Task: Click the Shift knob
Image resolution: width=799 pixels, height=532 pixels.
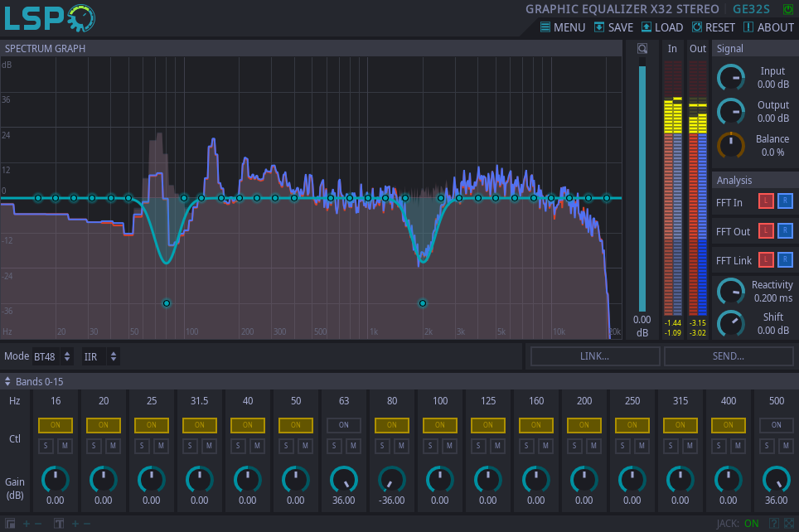Action: (731, 323)
